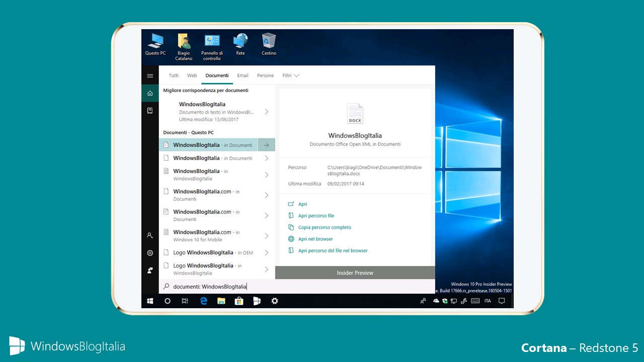Click the Documenti - Questo PC section header
644x362 pixels.
pos(189,132)
